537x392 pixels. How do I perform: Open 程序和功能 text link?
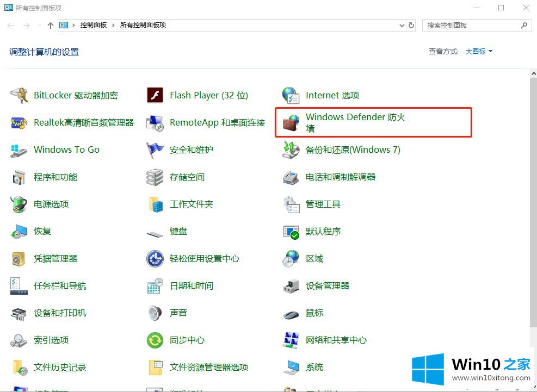click(55, 177)
